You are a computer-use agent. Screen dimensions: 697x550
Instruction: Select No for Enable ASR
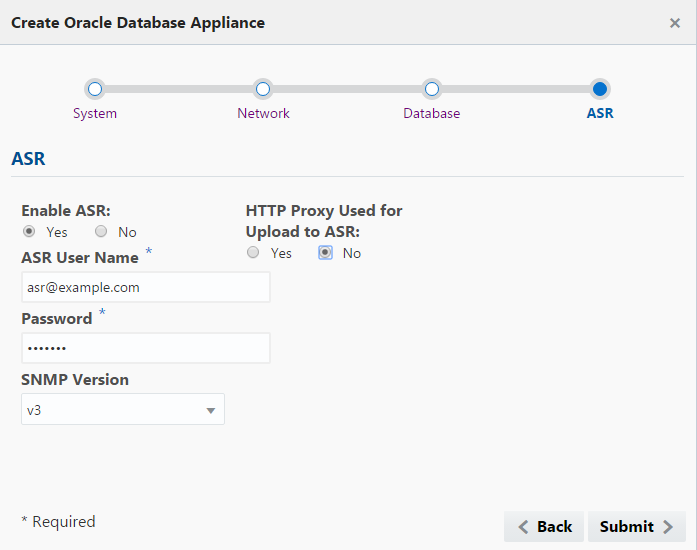(101, 232)
